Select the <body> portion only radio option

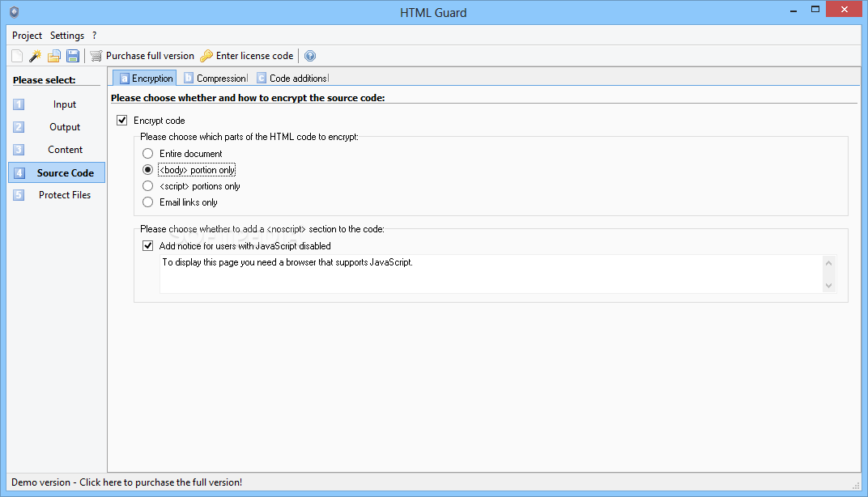pyautogui.click(x=148, y=170)
